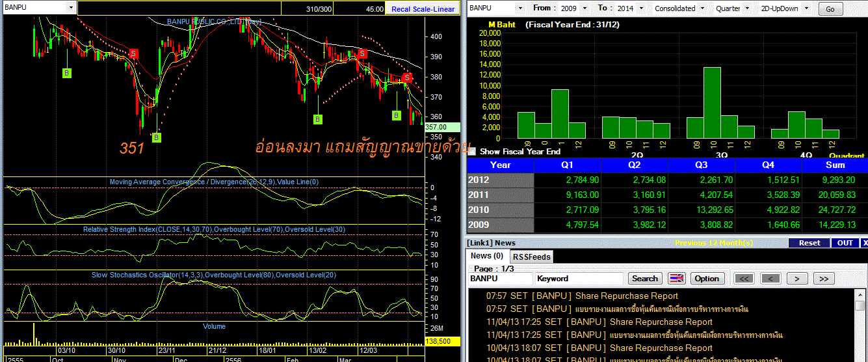This screenshot has width=868, height=362.
Task: Click the Slow Stochastics Oscillator indicator title
Action: 214,275
